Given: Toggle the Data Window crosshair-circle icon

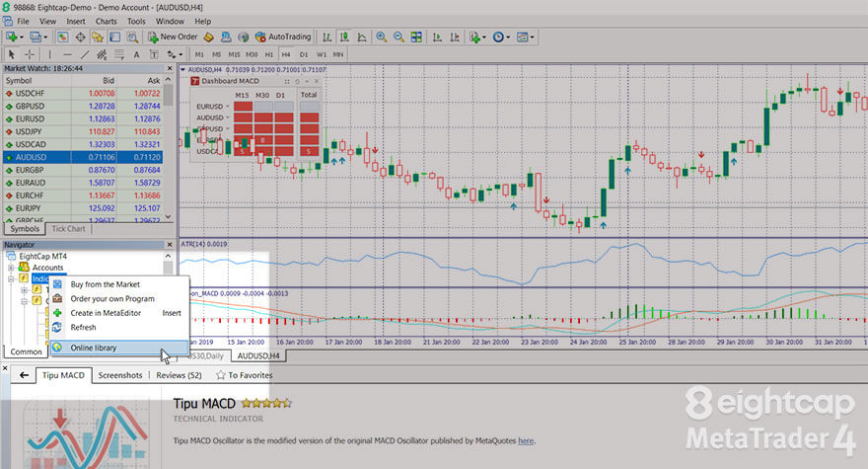Looking at the screenshot, I should click(x=80, y=38).
